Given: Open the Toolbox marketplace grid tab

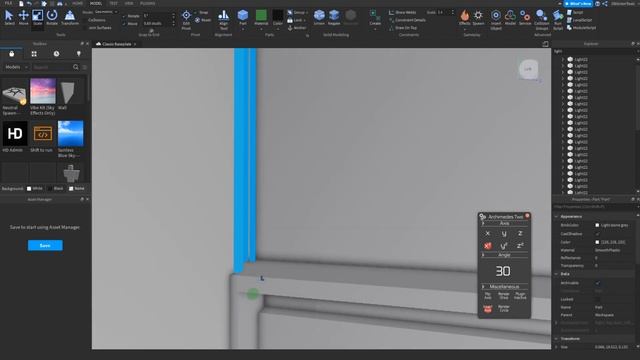Looking at the screenshot, I should click(34, 54).
